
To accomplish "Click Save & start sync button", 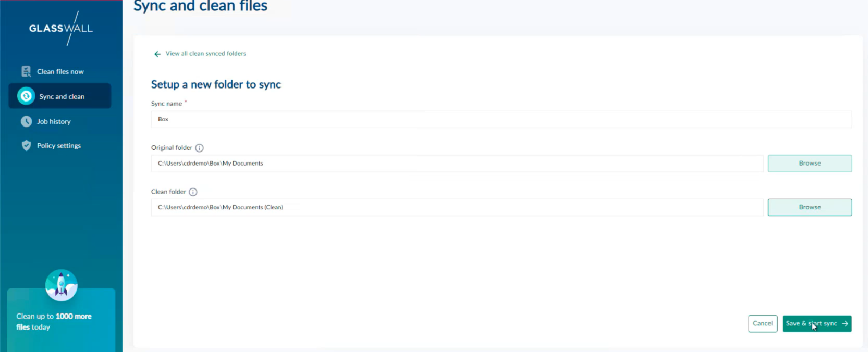I will (816, 323).
